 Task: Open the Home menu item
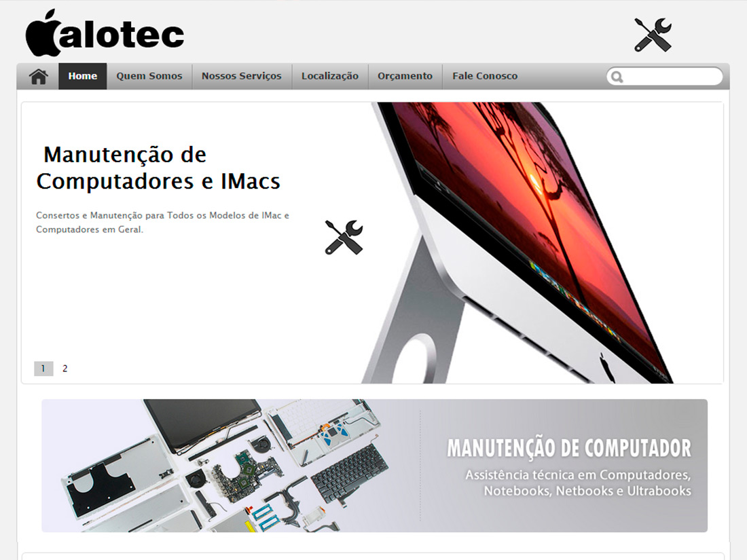click(82, 76)
